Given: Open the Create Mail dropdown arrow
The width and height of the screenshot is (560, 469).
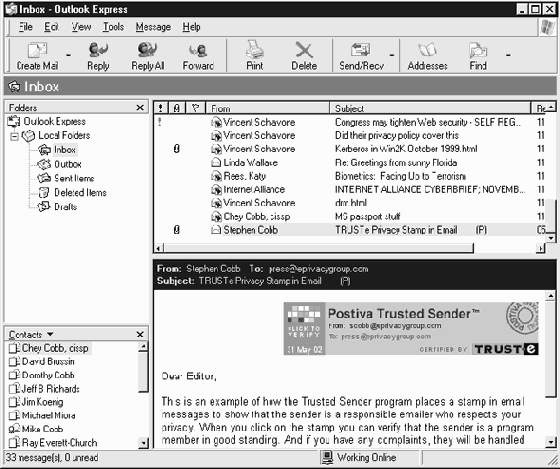Looking at the screenshot, I should pyautogui.click(x=68, y=55).
